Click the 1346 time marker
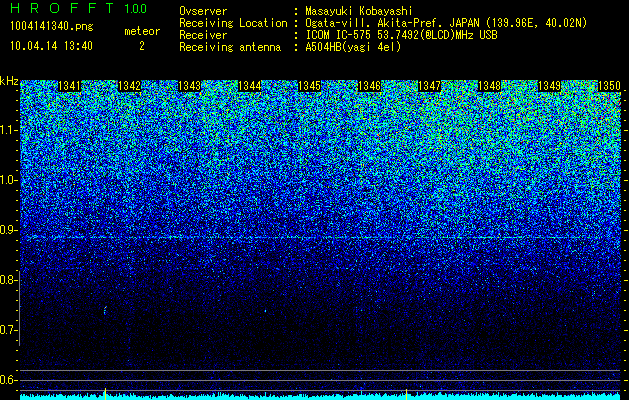The width and height of the screenshot is (629, 400). coord(369,86)
